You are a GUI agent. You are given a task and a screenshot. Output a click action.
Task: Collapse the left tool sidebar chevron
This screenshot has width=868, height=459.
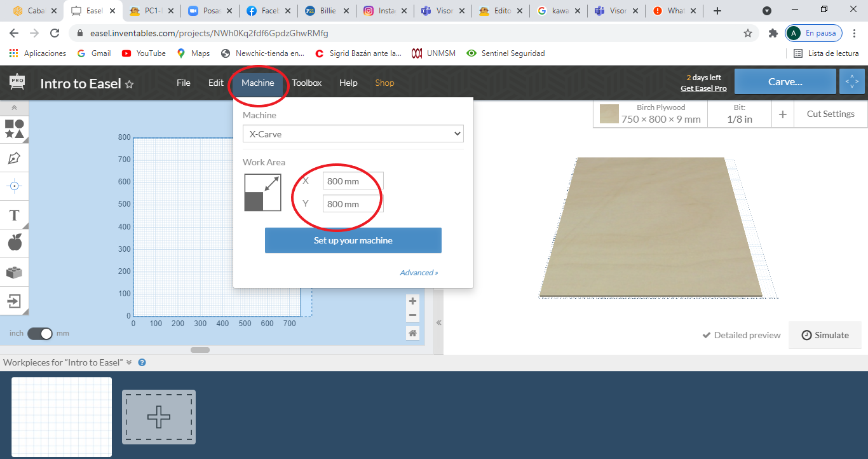pos(14,108)
